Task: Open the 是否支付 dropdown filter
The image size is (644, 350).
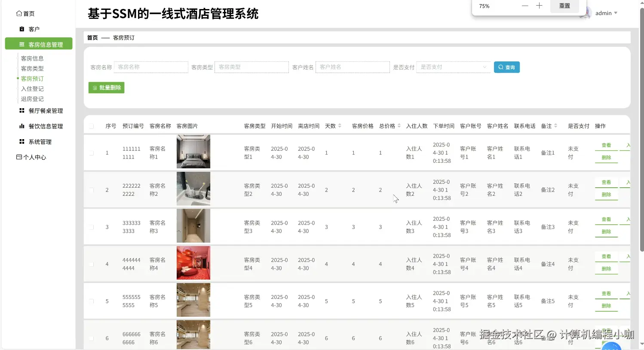Action: [x=453, y=67]
